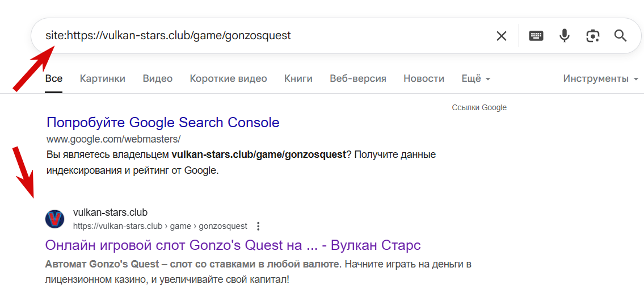This screenshot has width=644, height=301.
Task: Open the Короткие видео tab
Action: (x=228, y=78)
